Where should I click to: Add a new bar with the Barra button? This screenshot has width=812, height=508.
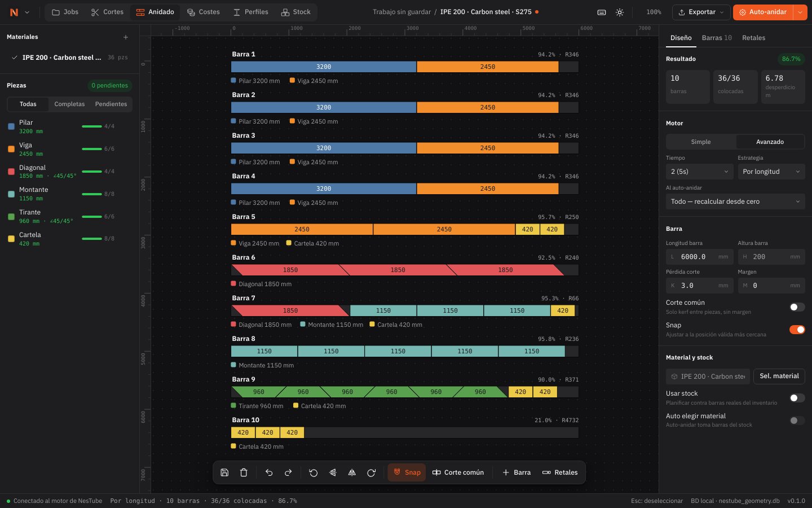(517, 472)
